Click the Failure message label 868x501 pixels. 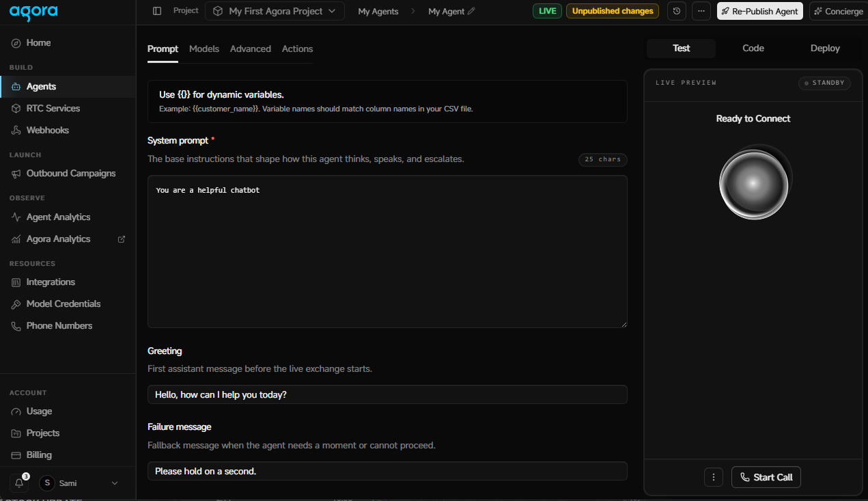[x=180, y=426]
